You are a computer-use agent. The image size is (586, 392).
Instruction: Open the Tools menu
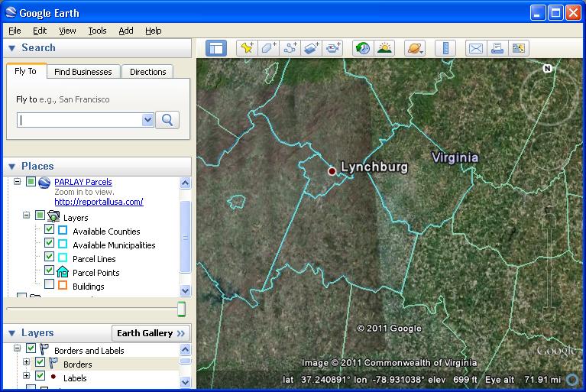pos(97,31)
